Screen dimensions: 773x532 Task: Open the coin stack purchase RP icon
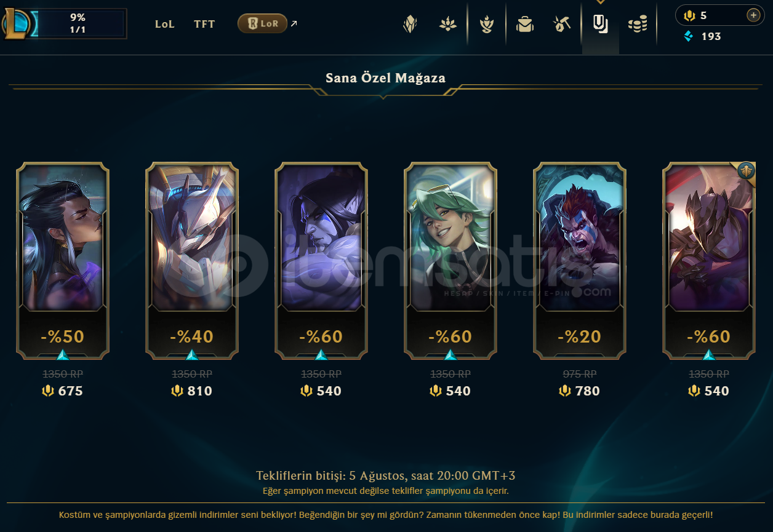(x=638, y=25)
